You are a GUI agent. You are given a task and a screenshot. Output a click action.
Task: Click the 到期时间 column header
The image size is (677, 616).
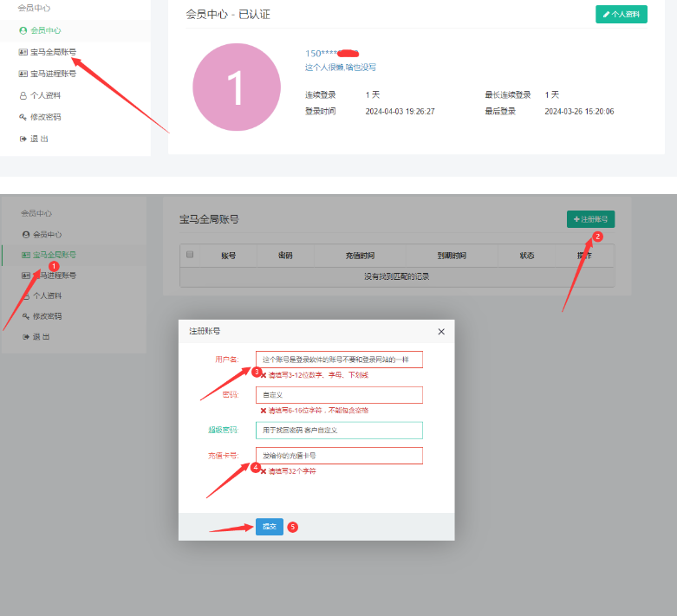coord(452,256)
